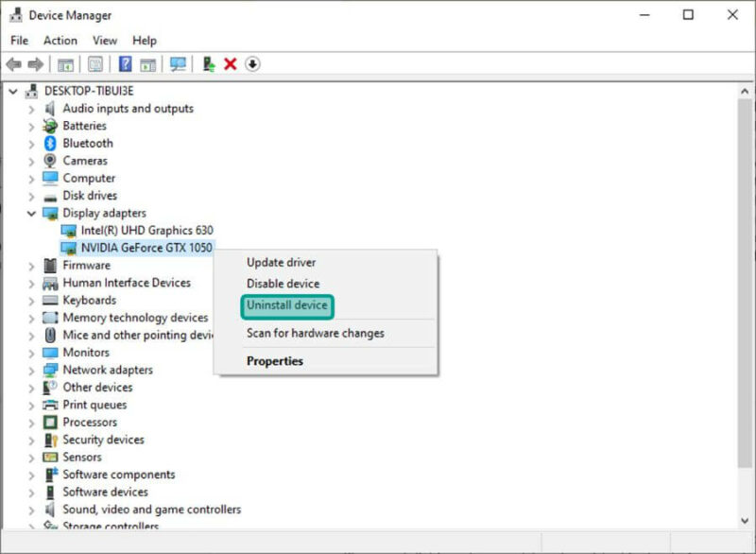Click Scan for hardware changes monitor icon

(x=178, y=64)
